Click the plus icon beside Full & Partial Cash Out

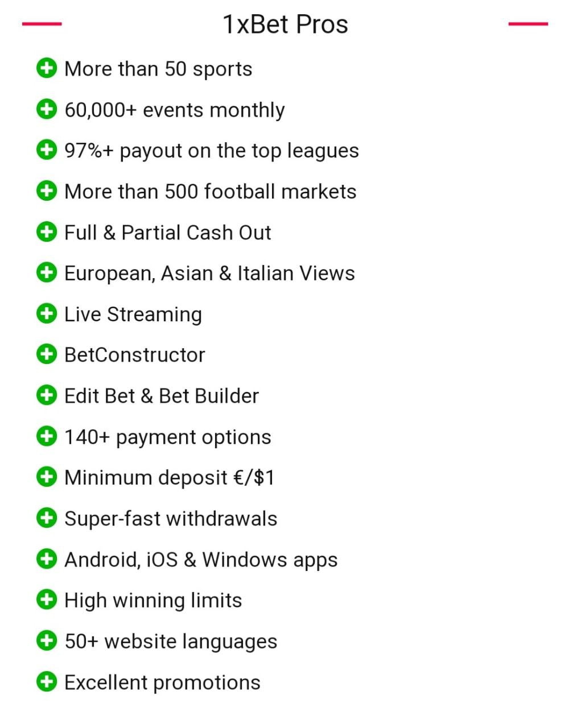46,232
